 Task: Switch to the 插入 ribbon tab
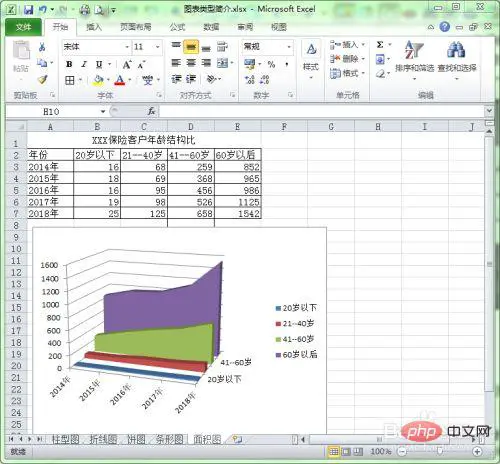(x=94, y=27)
